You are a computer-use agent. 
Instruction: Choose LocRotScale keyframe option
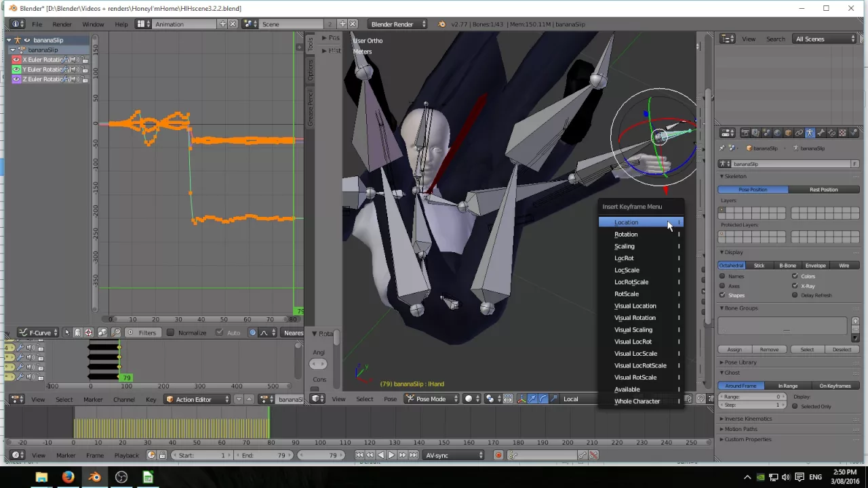tap(640, 282)
